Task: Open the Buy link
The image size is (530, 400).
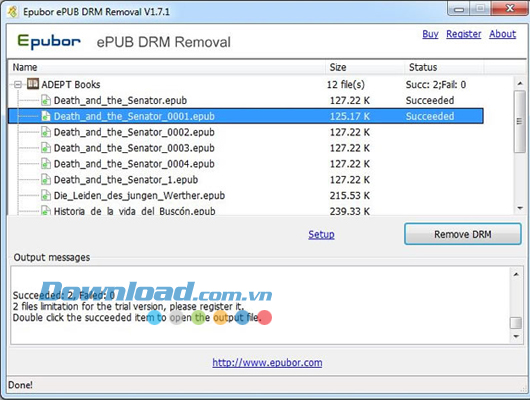Action: tap(430, 34)
